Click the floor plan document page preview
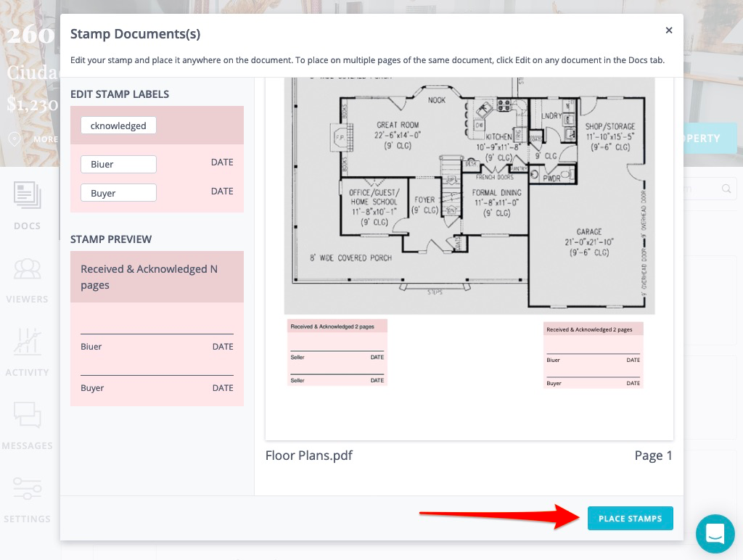 tap(469, 259)
